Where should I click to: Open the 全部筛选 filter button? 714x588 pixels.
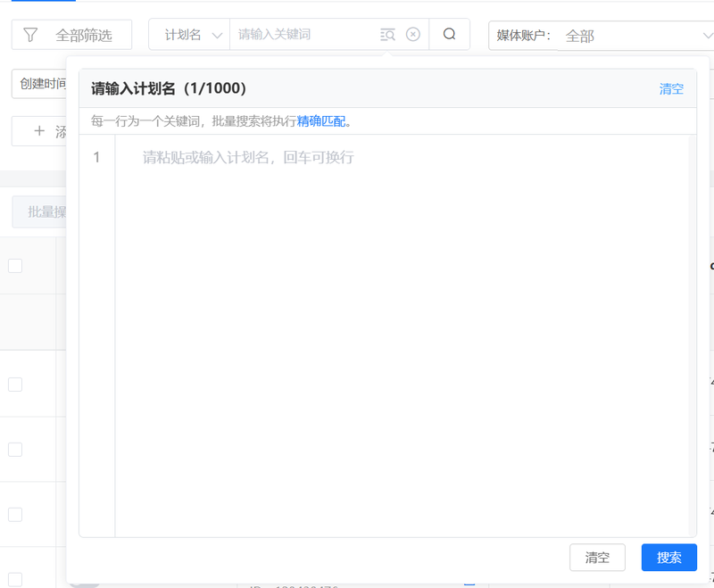click(x=71, y=35)
